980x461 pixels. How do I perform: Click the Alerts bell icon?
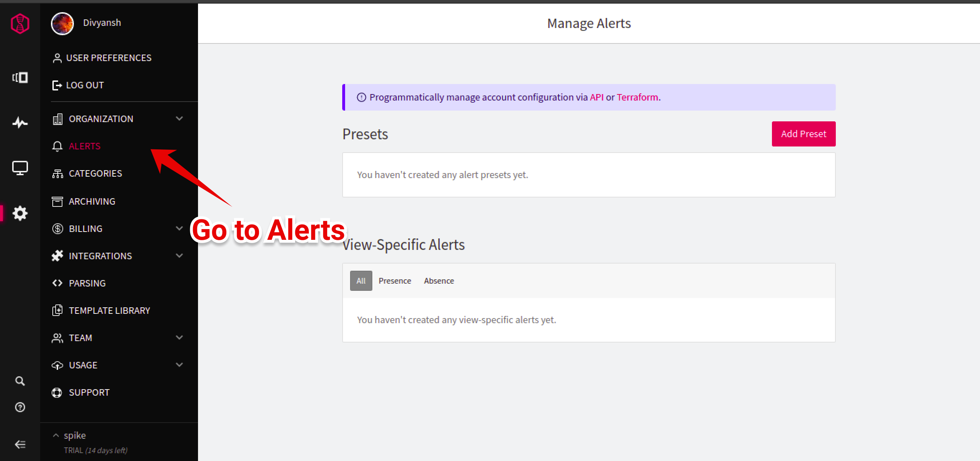(x=57, y=146)
